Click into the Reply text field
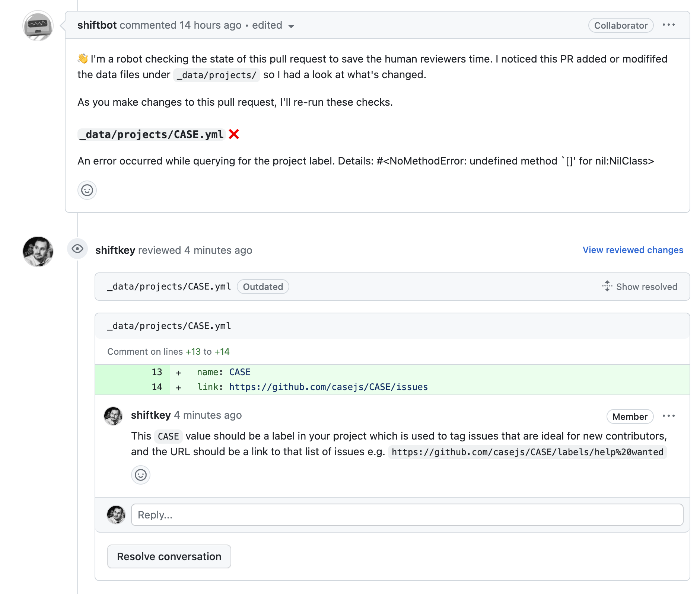Screen dimensions: 700x594 (x=407, y=515)
